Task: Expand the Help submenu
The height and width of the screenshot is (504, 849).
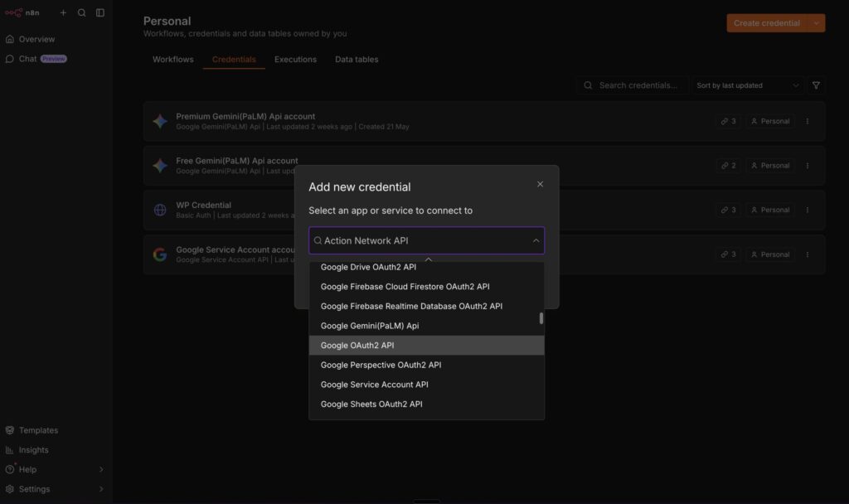Action: click(x=56, y=469)
